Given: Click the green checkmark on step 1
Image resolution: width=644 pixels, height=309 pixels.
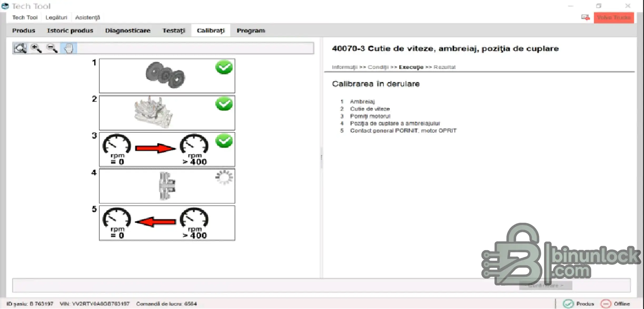Looking at the screenshot, I should 224,67.
